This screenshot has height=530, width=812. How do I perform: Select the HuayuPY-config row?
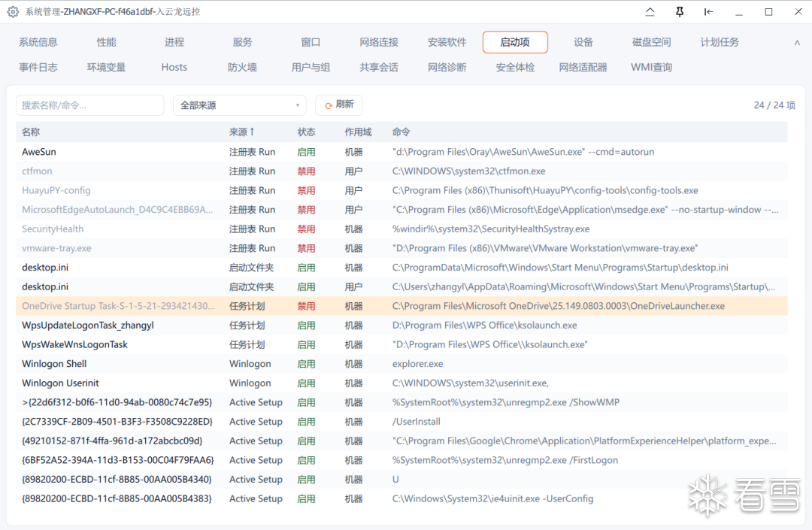coord(401,190)
